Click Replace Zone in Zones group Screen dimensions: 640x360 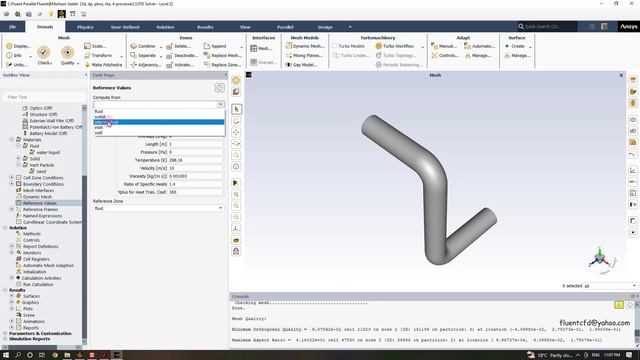[x=222, y=64]
